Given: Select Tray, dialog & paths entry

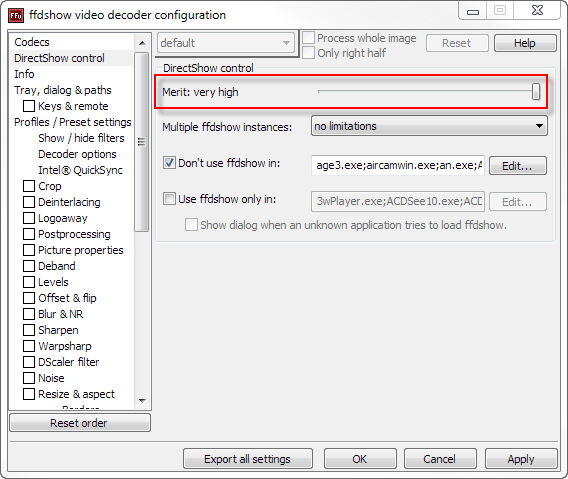Looking at the screenshot, I should [x=63, y=90].
